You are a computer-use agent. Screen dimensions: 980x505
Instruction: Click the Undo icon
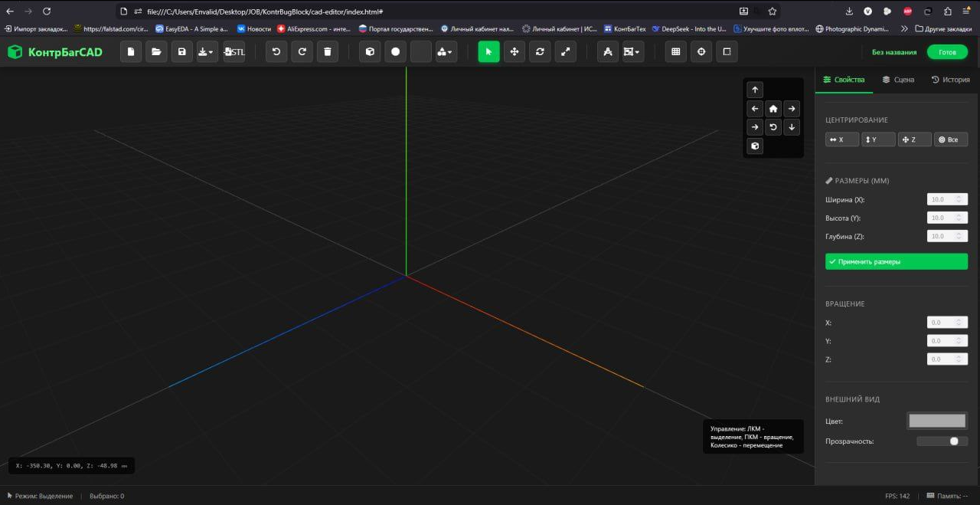tap(276, 51)
